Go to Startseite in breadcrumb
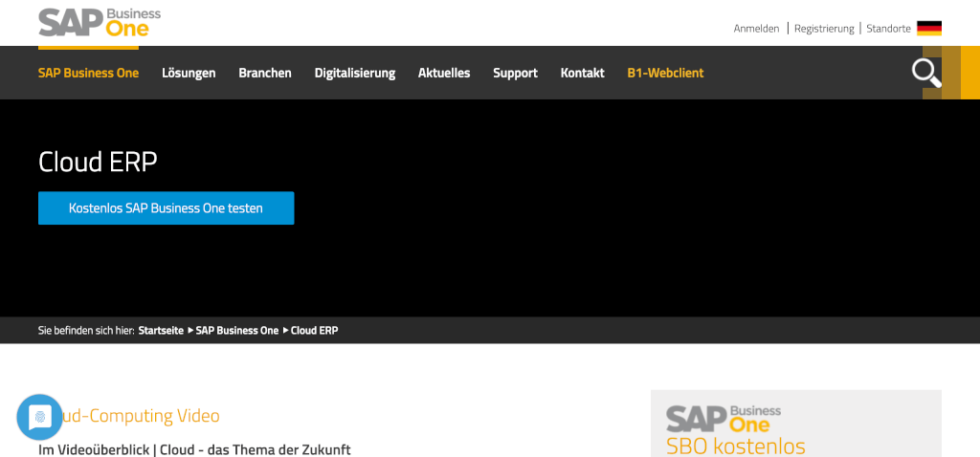 coord(161,331)
